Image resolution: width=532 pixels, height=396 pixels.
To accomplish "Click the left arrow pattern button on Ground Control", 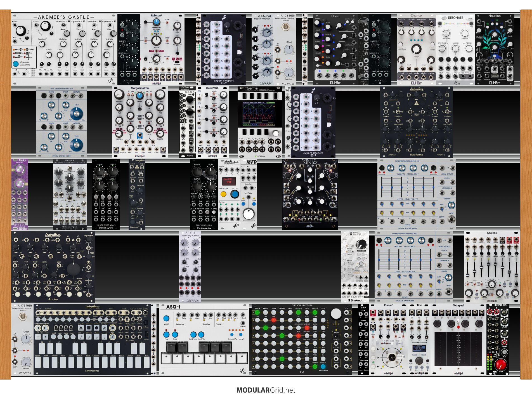I will pos(38,328).
